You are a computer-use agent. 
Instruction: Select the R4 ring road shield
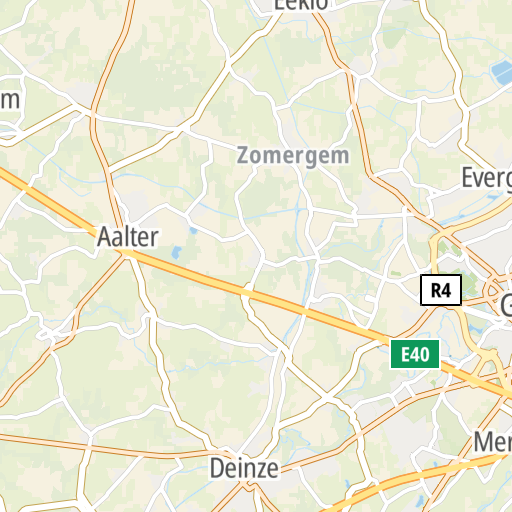point(441,290)
